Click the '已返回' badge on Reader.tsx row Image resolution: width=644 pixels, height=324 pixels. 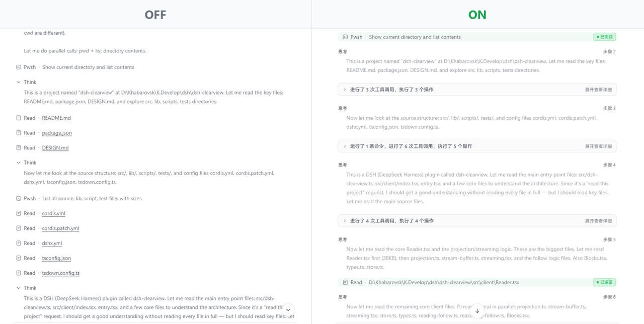[x=604, y=282]
